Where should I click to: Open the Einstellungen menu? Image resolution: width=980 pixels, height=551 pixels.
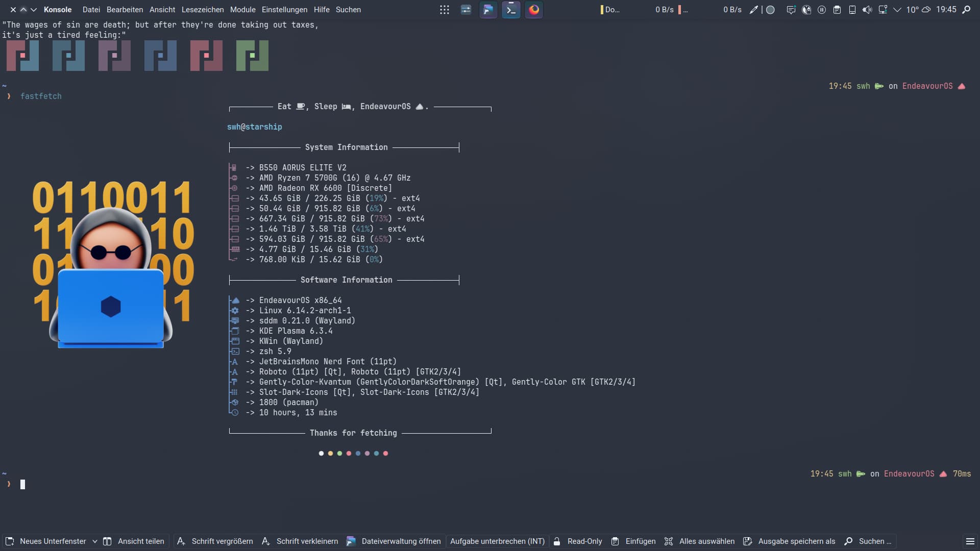[x=284, y=10]
